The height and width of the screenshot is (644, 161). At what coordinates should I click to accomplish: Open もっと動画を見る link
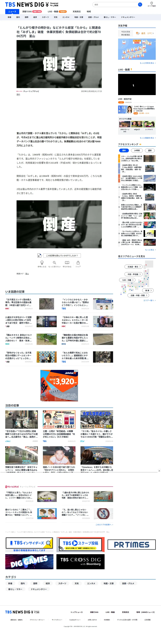(148, 138)
